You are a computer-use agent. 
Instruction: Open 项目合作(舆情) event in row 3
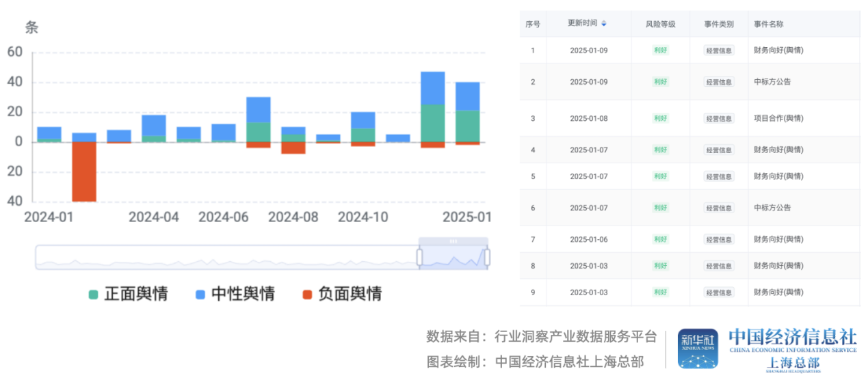tap(778, 118)
